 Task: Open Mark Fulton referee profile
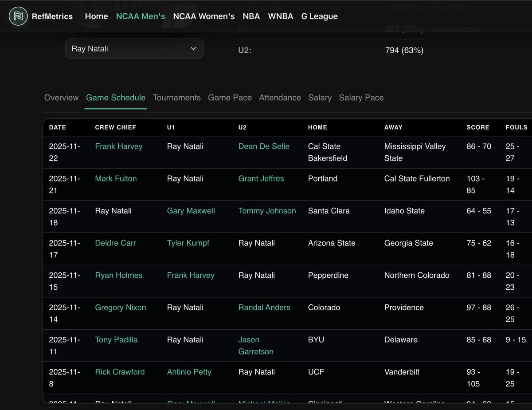pos(116,179)
